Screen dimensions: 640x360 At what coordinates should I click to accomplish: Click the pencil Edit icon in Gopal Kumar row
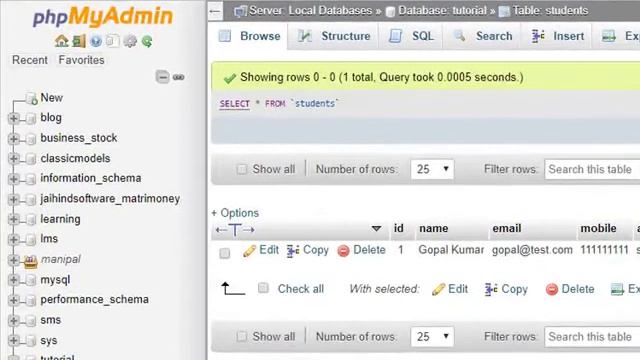pyautogui.click(x=249, y=251)
